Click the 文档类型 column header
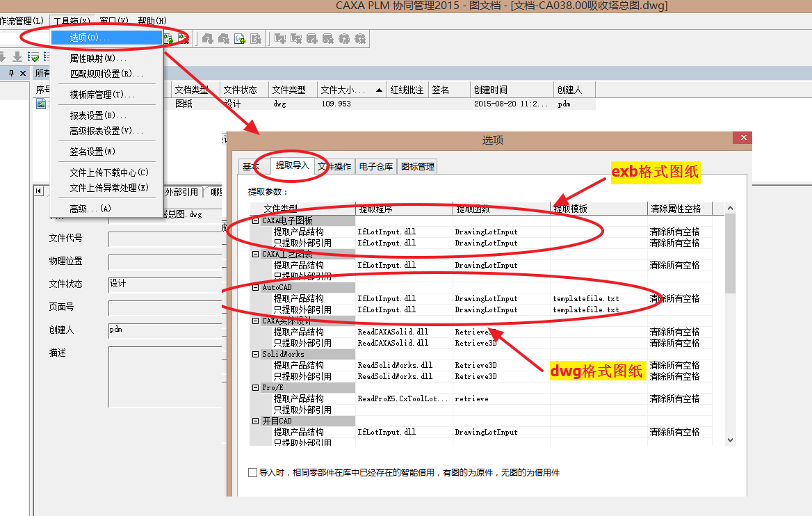 click(x=195, y=90)
